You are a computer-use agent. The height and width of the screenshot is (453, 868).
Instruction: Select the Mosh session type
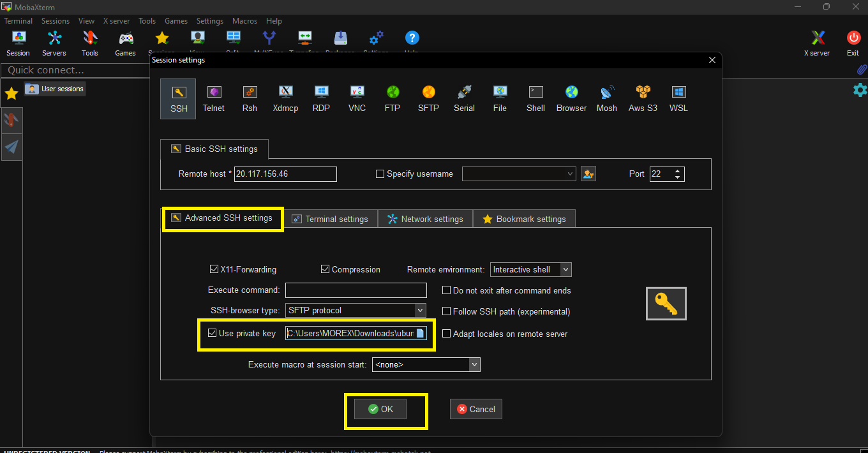pos(607,99)
